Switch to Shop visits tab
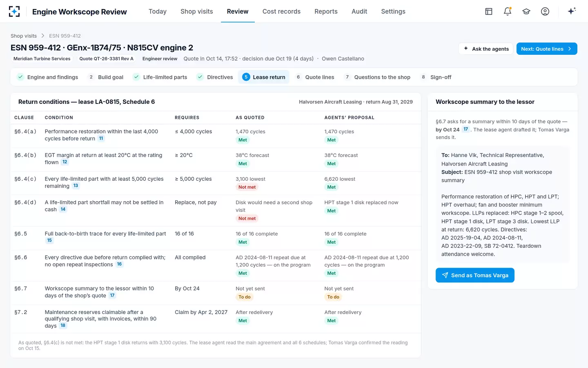588x368 pixels. [x=197, y=11]
